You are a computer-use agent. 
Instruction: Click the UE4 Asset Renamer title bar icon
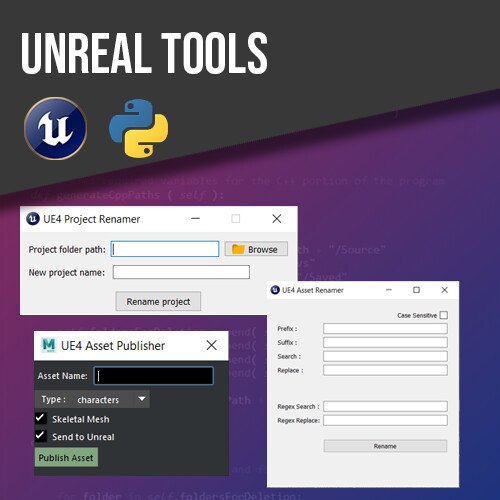click(x=275, y=290)
